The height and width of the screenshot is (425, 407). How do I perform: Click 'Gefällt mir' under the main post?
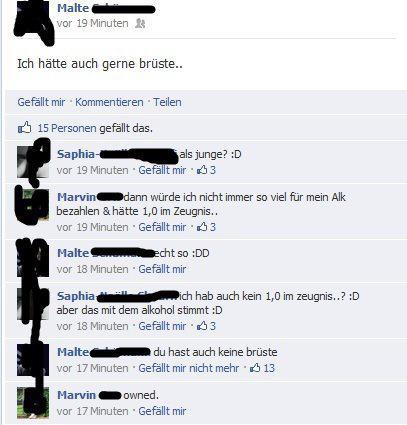(x=41, y=102)
